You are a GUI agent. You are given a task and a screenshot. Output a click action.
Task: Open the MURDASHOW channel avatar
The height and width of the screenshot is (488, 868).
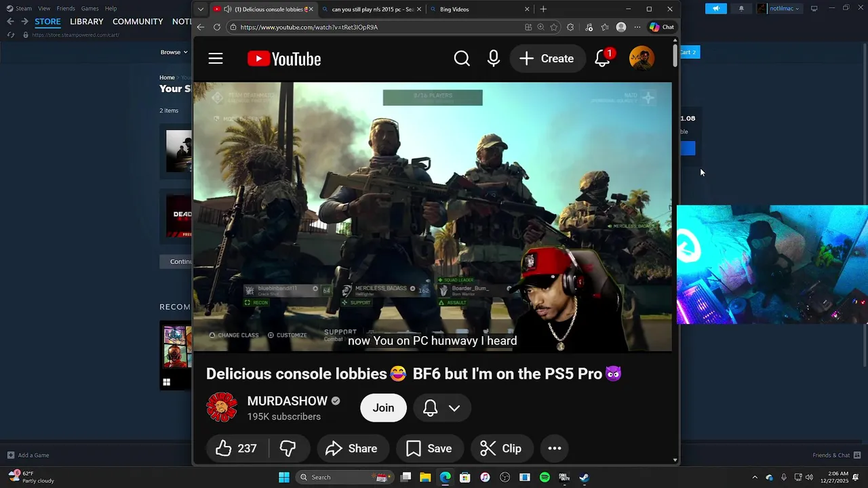pyautogui.click(x=222, y=407)
